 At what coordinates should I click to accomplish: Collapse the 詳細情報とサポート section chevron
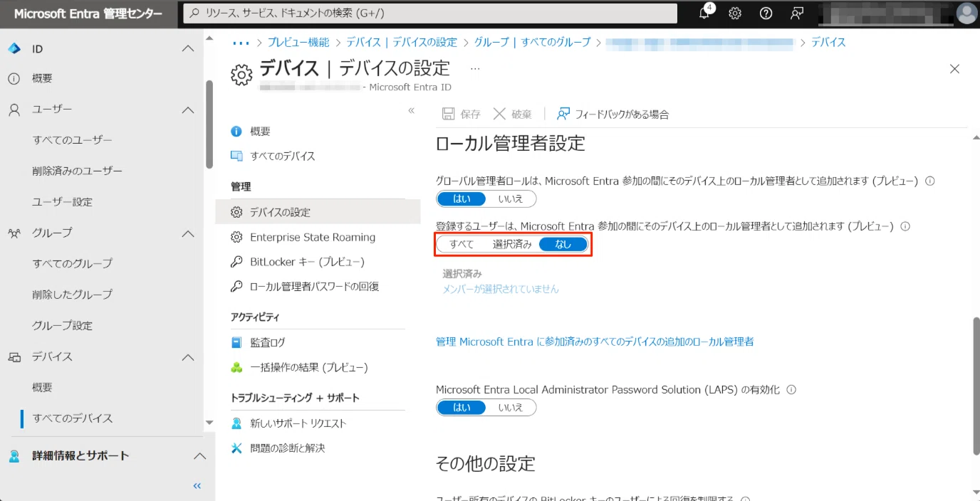(200, 456)
